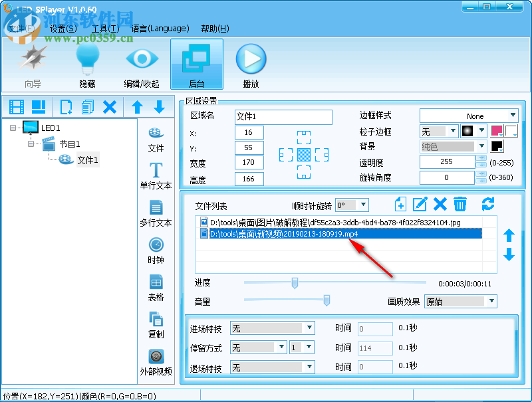
Task: Delete selected file with trash icon
Action: click(x=460, y=205)
